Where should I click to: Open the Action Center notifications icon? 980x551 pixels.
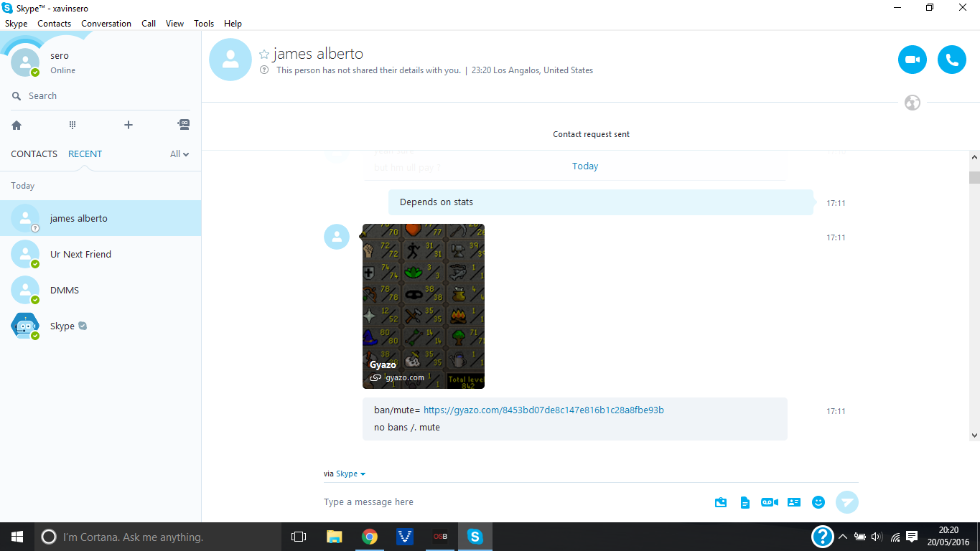(x=912, y=537)
